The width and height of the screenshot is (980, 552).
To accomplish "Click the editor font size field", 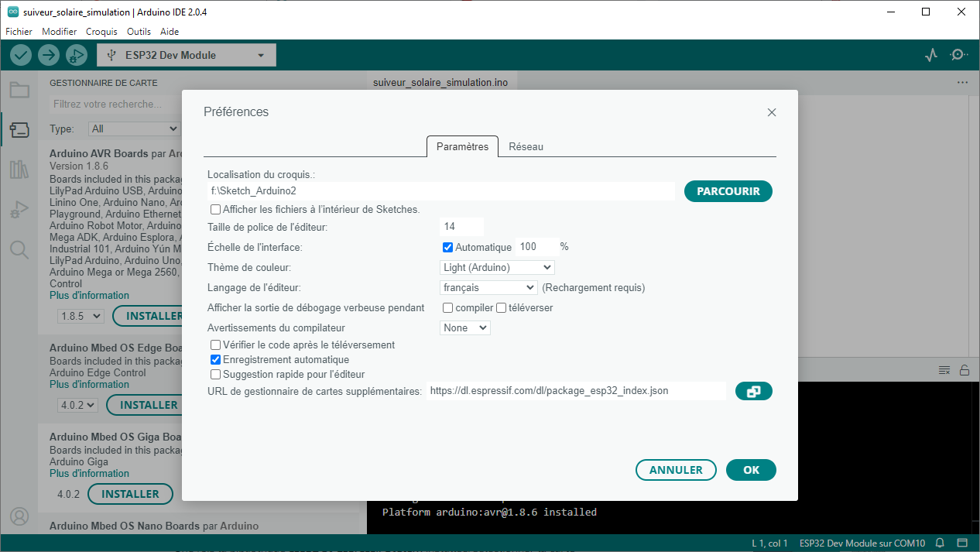I will point(461,227).
